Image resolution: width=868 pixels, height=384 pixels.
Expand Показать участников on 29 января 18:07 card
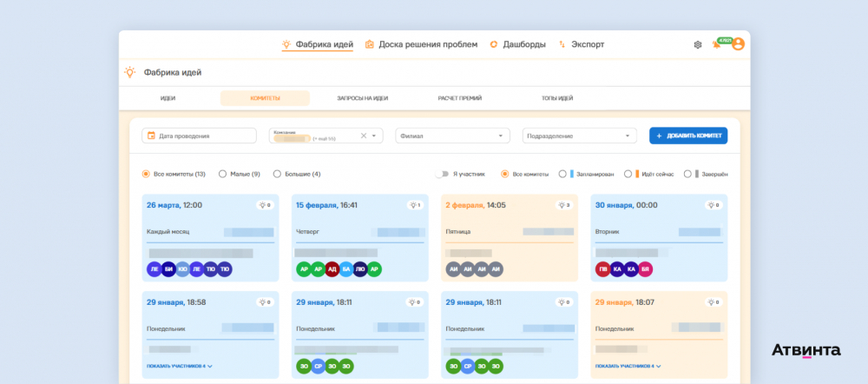click(628, 367)
